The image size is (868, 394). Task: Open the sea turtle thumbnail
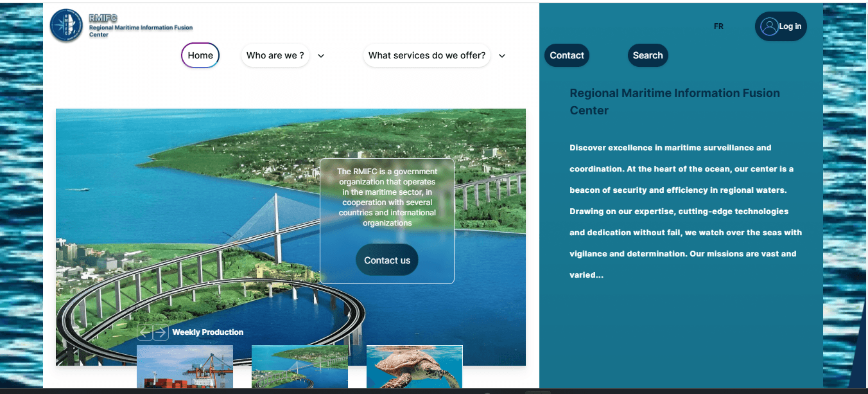414,367
